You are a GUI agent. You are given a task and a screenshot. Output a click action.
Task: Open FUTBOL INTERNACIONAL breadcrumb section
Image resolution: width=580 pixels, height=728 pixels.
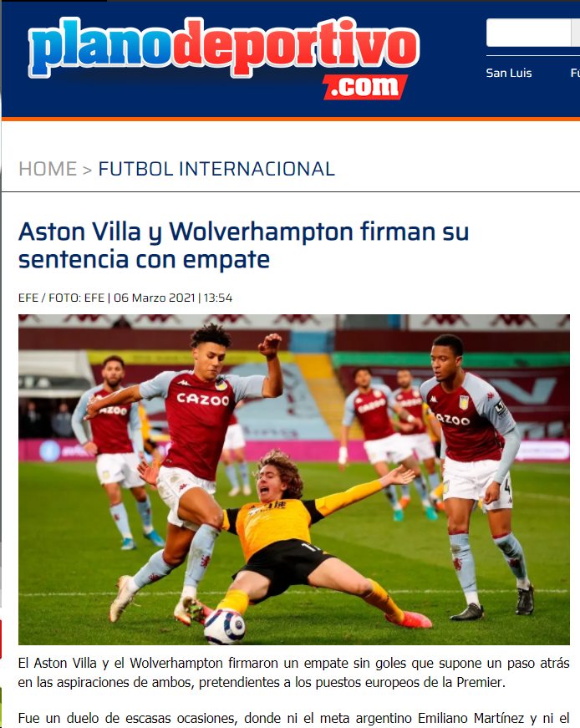pos(216,169)
